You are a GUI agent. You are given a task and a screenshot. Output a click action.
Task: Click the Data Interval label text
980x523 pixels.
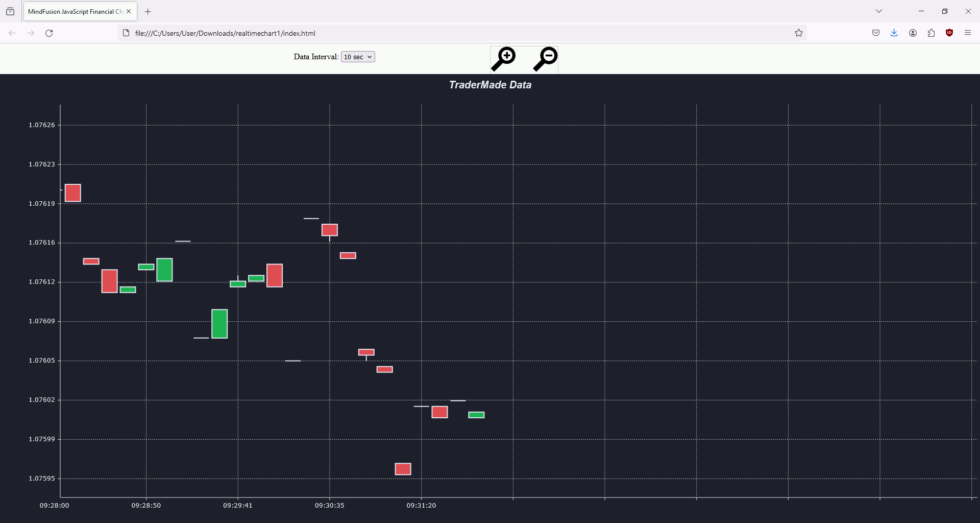316,57
